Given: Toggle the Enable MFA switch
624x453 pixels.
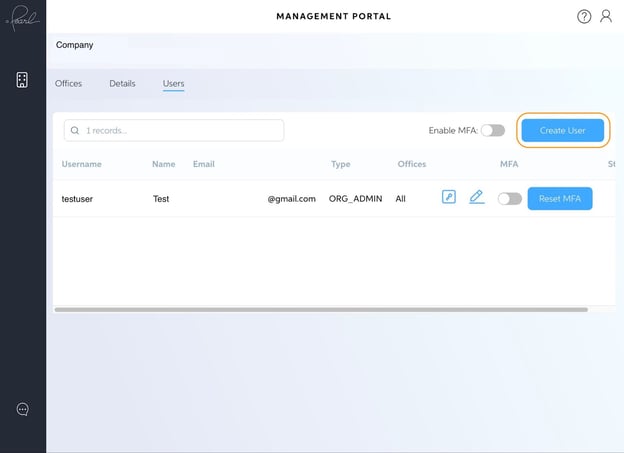Looking at the screenshot, I should click(x=493, y=131).
